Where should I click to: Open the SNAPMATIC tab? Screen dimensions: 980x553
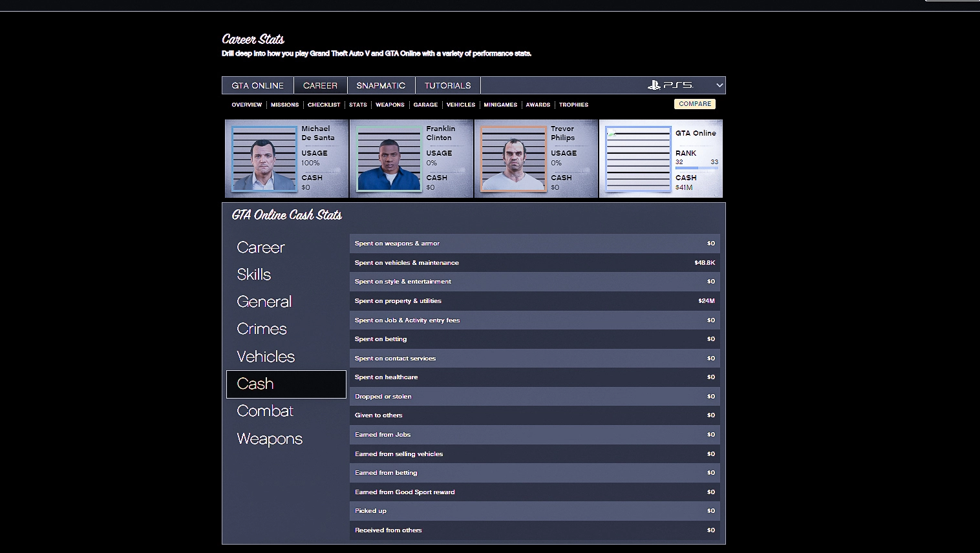(x=381, y=85)
